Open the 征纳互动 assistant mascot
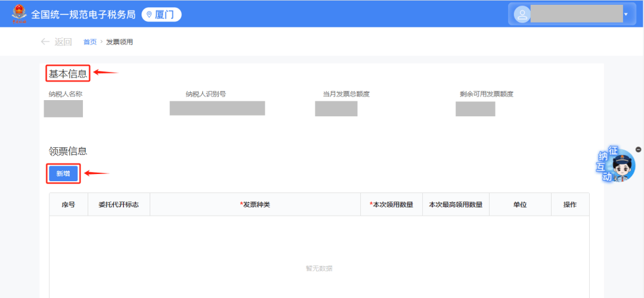Image resolution: width=644 pixels, height=298 pixels. click(616, 165)
